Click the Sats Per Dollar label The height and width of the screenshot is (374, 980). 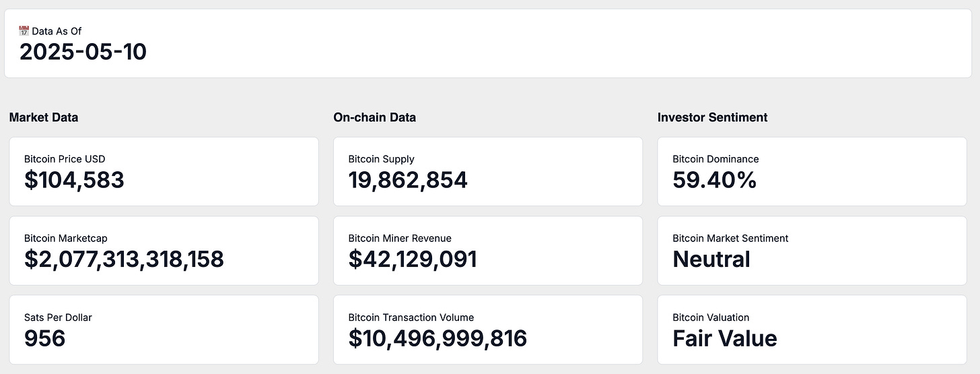click(58, 317)
